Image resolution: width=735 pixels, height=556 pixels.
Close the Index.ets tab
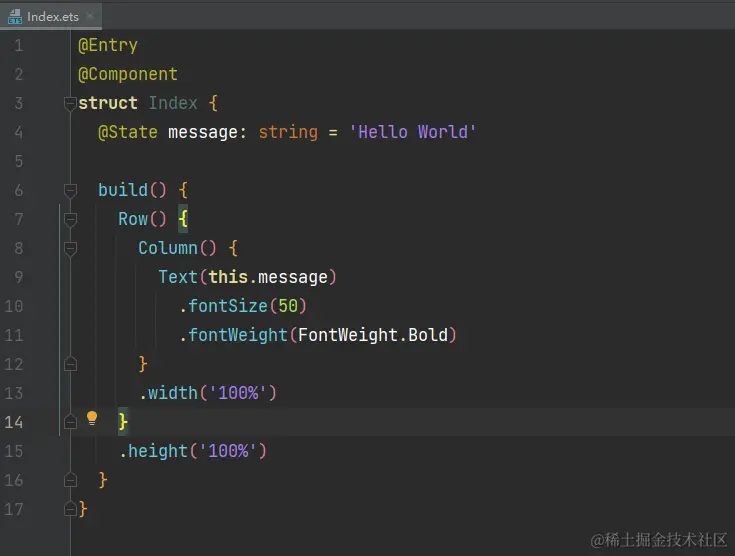click(90, 16)
